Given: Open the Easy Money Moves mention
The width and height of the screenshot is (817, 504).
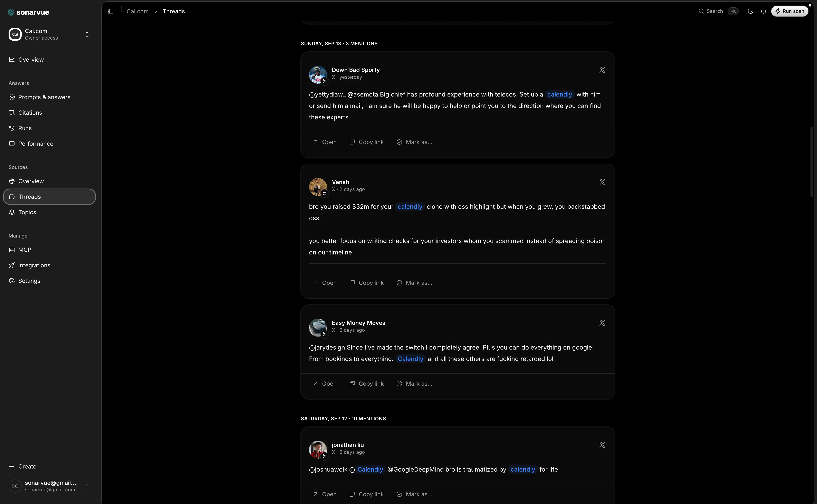Looking at the screenshot, I should click(325, 384).
